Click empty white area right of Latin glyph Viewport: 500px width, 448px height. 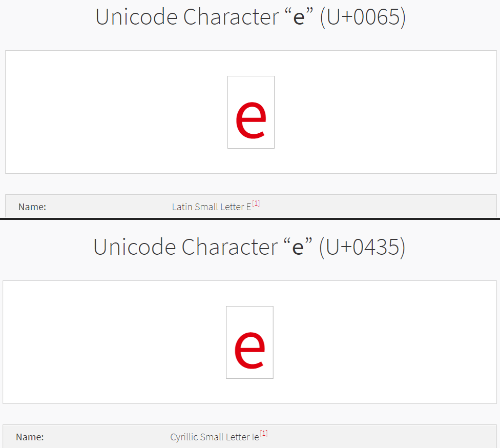coord(386,112)
